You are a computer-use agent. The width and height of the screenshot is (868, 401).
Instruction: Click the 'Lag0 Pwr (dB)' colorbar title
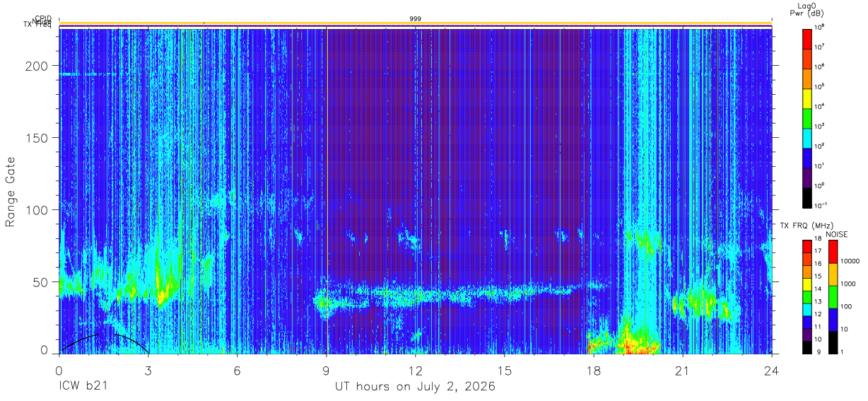point(807,10)
